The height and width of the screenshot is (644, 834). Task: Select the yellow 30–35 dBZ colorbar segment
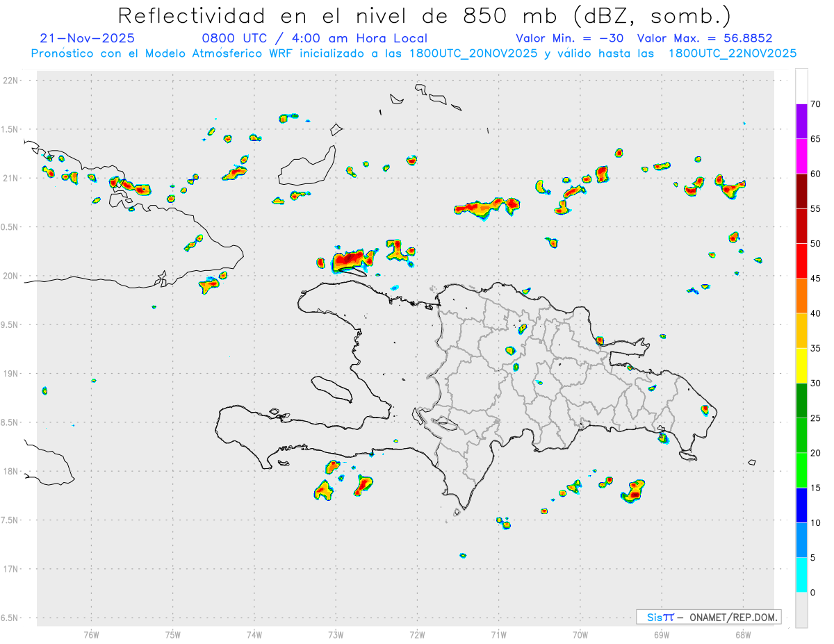click(x=801, y=365)
